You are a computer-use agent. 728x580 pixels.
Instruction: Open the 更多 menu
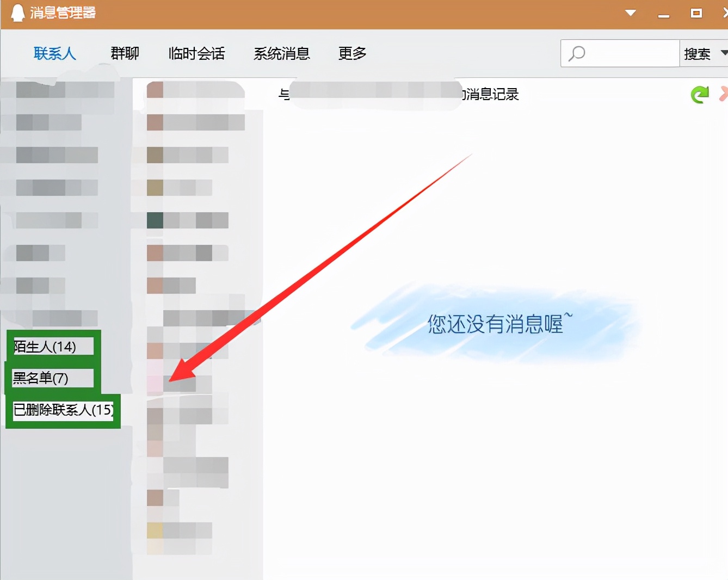[351, 53]
